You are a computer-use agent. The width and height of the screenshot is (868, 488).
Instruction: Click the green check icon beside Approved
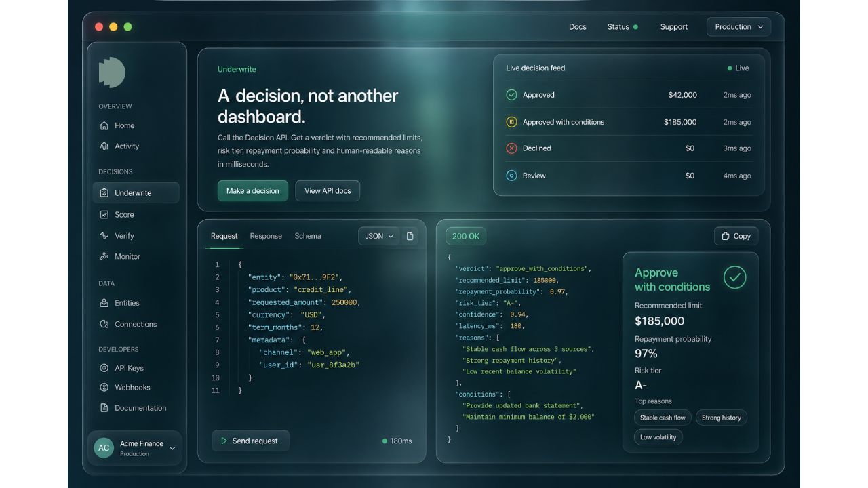click(x=511, y=95)
